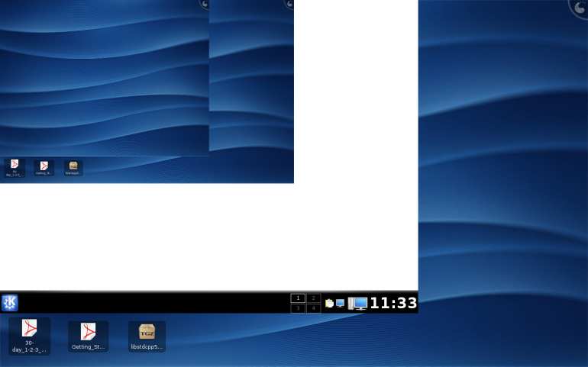Click empty task manager area of panel
The width and height of the screenshot is (588, 367).
click(x=153, y=303)
